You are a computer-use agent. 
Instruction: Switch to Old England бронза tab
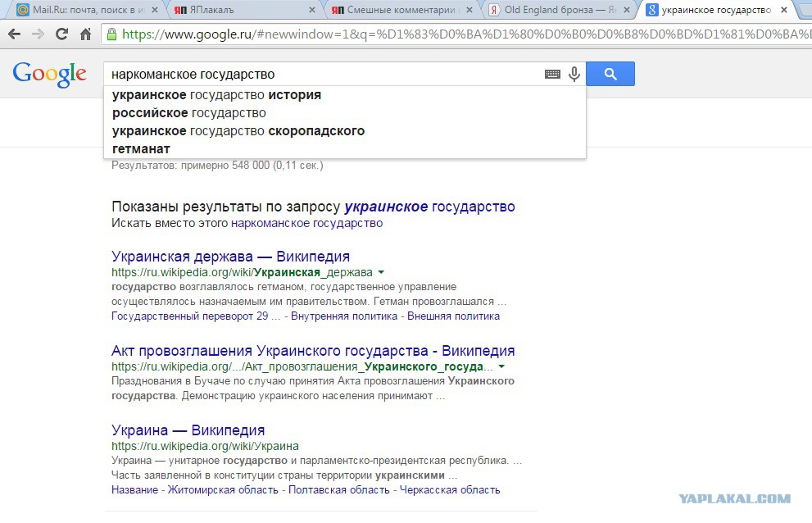[x=560, y=10]
